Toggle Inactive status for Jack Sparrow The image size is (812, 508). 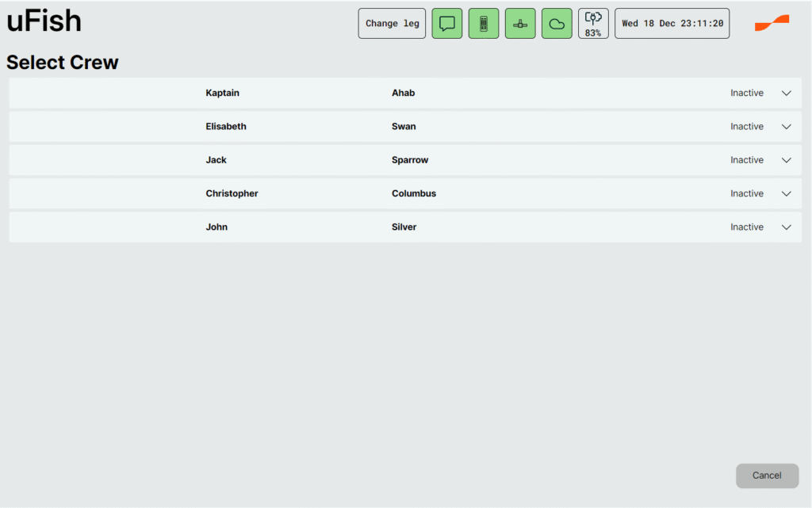tap(746, 160)
